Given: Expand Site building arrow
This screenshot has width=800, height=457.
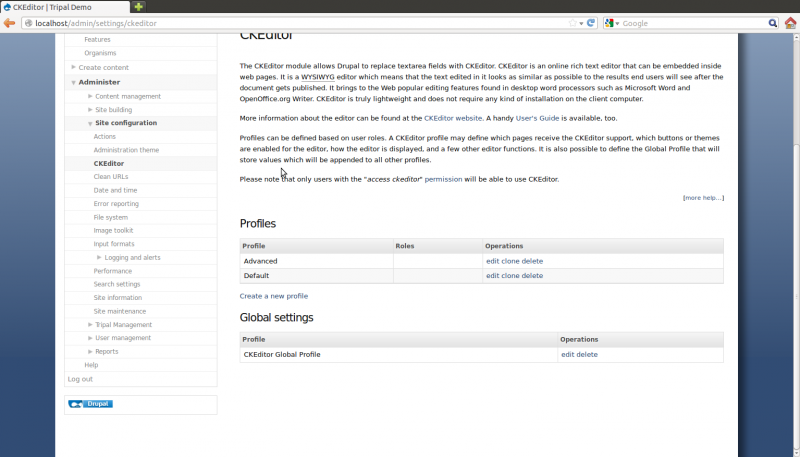Looking at the screenshot, I should (90, 109).
